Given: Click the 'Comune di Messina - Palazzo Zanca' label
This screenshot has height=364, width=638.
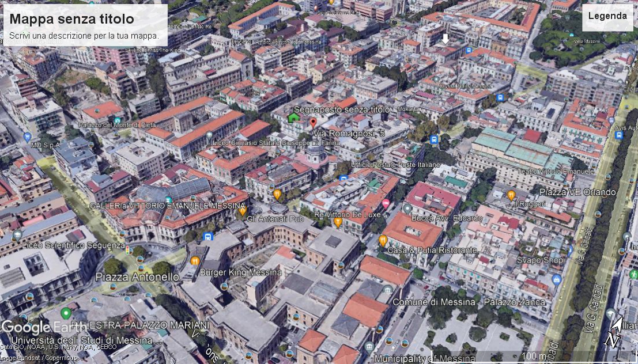Looking at the screenshot, I should 469,302.
